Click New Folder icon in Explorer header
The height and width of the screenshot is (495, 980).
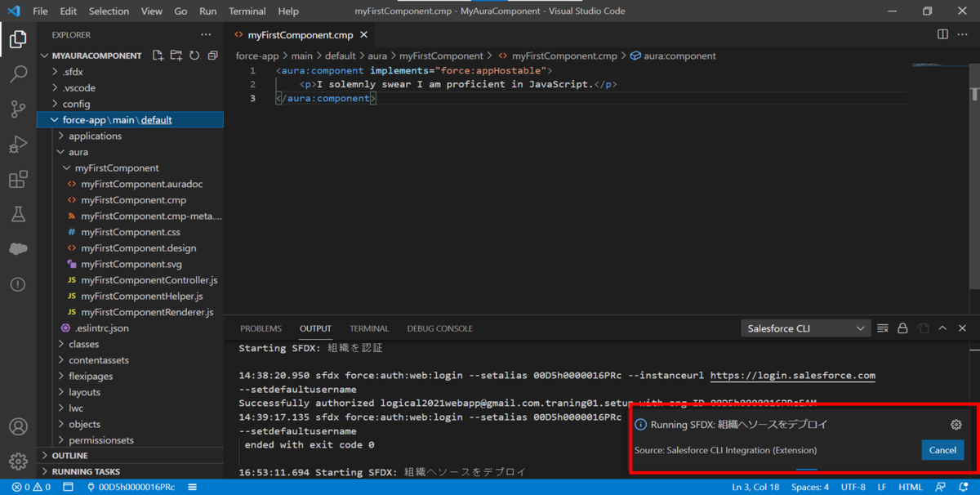tap(176, 56)
